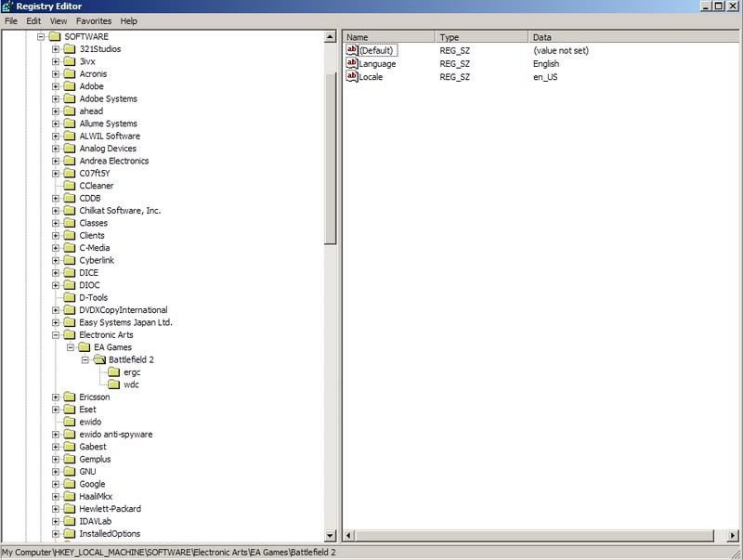The width and height of the screenshot is (743, 560).
Task: Expand the Eset key
Action: (x=56, y=410)
